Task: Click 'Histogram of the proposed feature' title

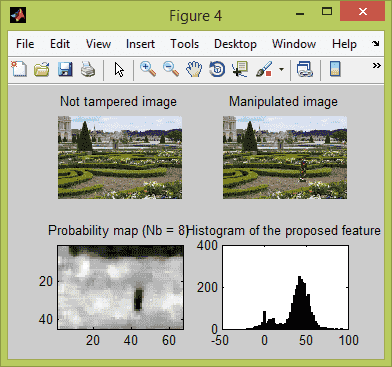Action: coord(284,231)
